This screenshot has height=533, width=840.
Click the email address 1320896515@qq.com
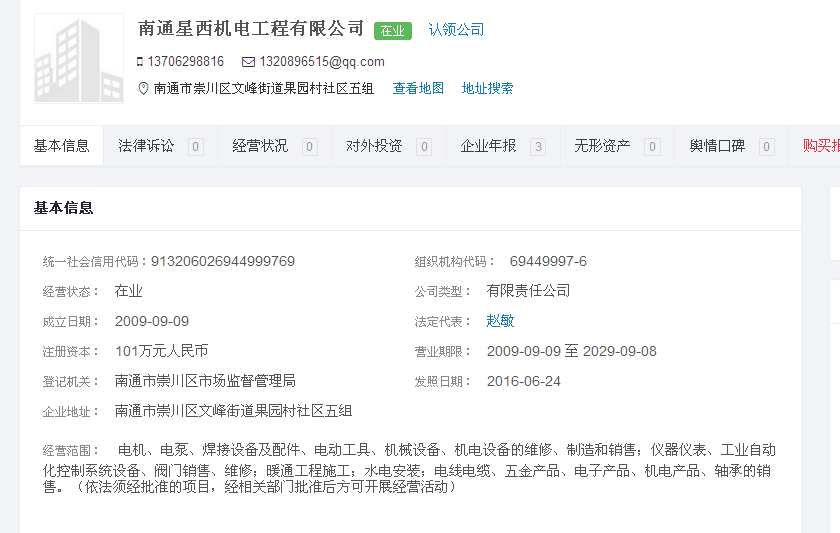pos(322,62)
